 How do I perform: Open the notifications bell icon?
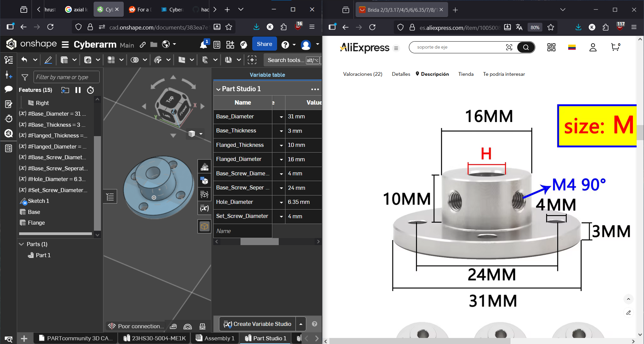[203, 45]
